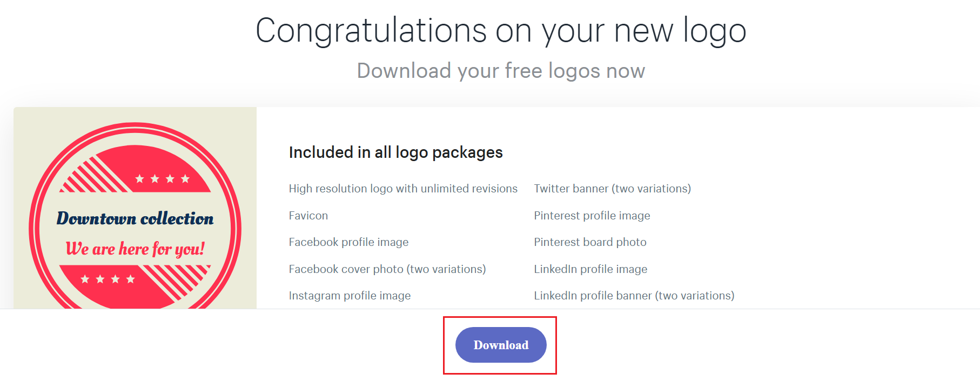
Task: Click the Facebook profile image item
Action: click(x=348, y=242)
